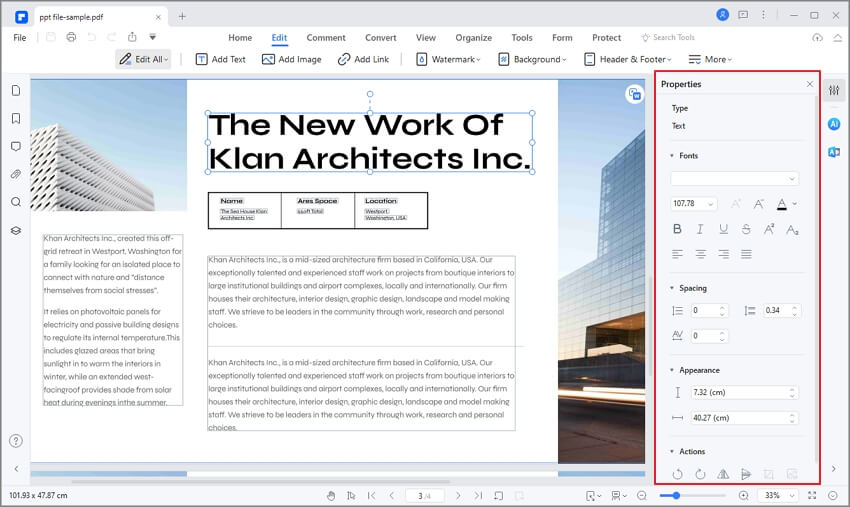Image resolution: width=850 pixels, height=507 pixels.
Task: Toggle bold formatting in Properties panel
Action: pos(677,229)
